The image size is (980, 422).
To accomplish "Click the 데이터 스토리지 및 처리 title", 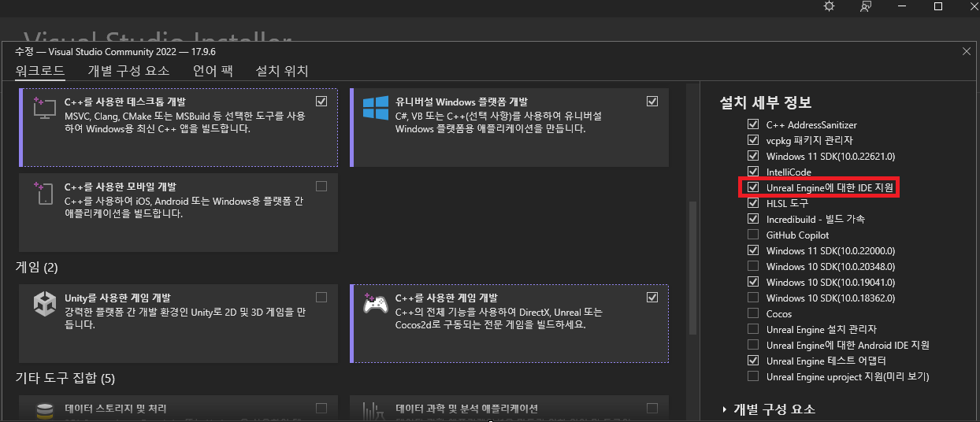I will coord(116,409).
